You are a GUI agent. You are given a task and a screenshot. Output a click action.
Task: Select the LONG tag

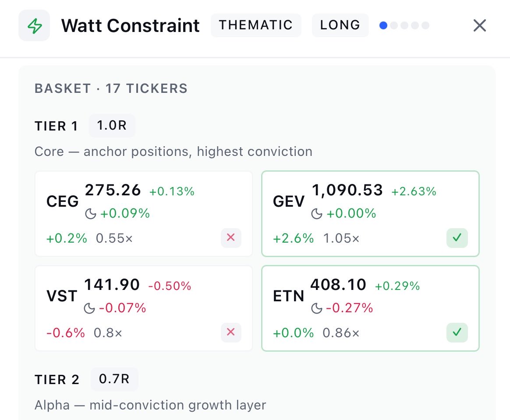pos(340,25)
